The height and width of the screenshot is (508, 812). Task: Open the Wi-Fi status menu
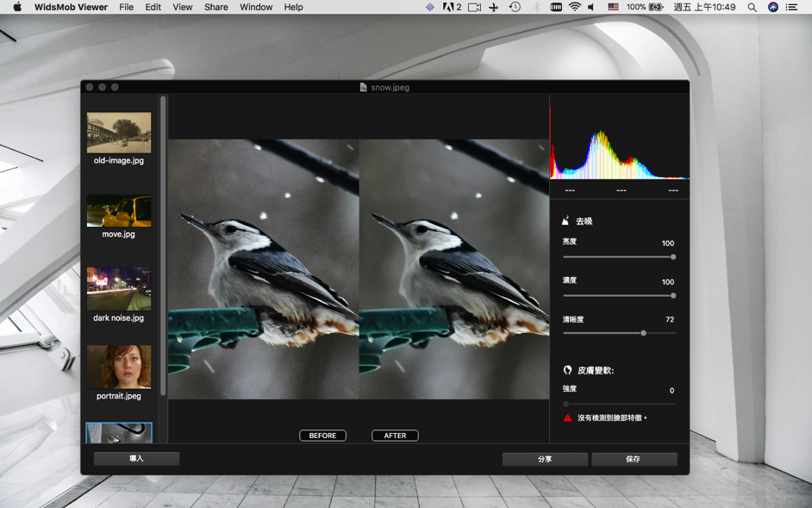[574, 7]
